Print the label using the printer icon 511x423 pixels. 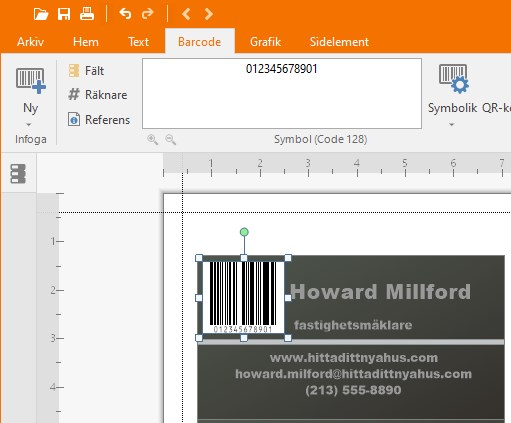pyautogui.click(x=87, y=14)
